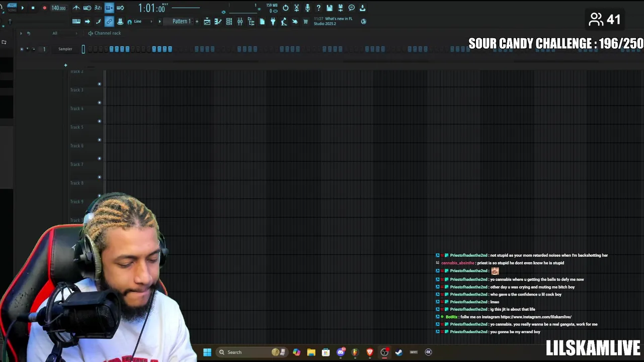The height and width of the screenshot is (362, 644).
Task: Click the 1:01:00 time display
Action: point(151,8)
